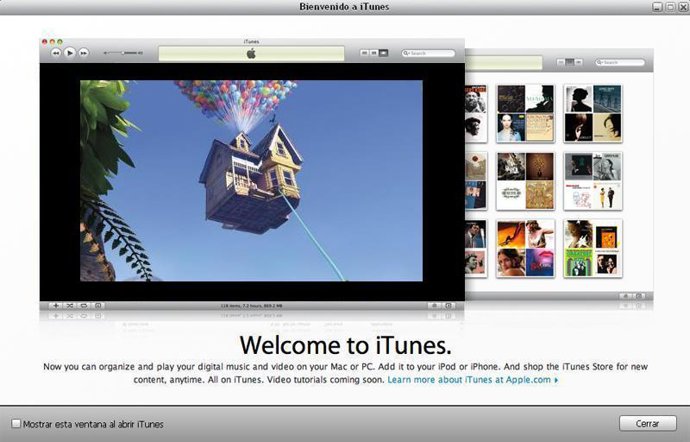Screen dimensions: 690x442
Task: Enable 'Mostrar esta ventana al abrir iTunes' checkbox
Action: 16,424
